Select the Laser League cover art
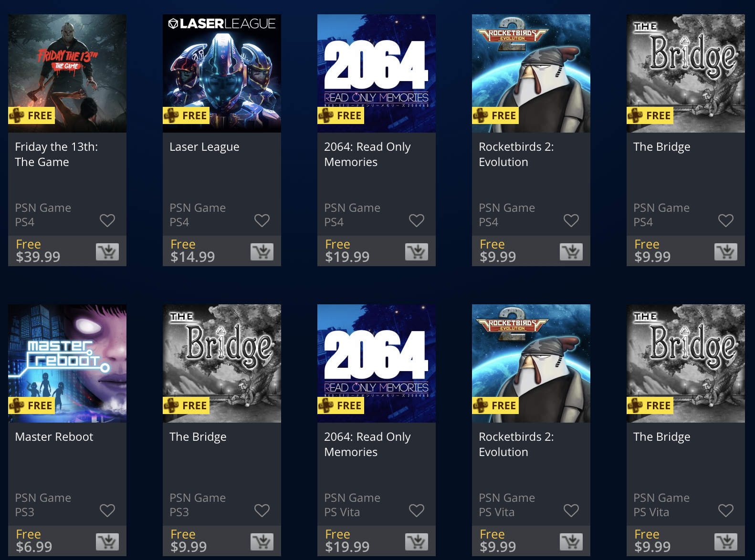 222,73
